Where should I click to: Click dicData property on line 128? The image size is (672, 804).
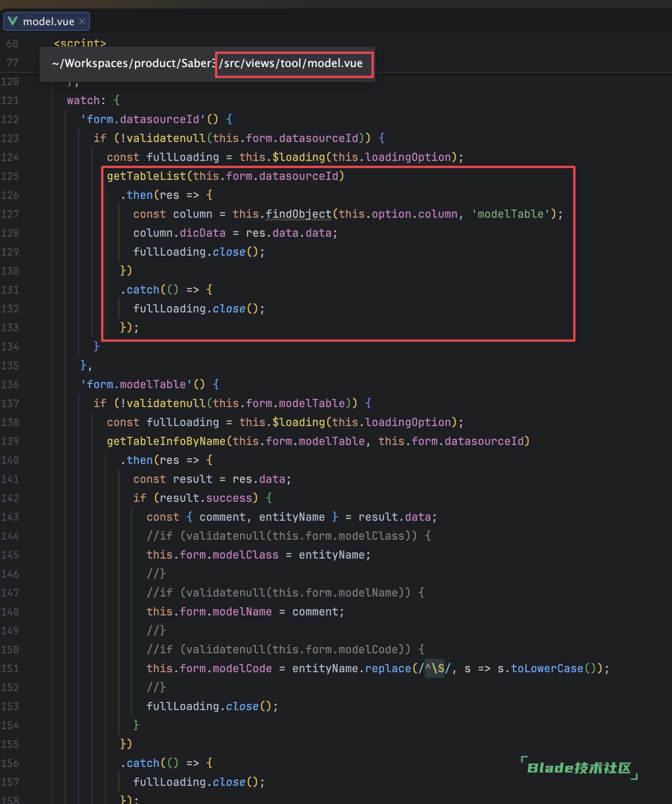[202, 233]
